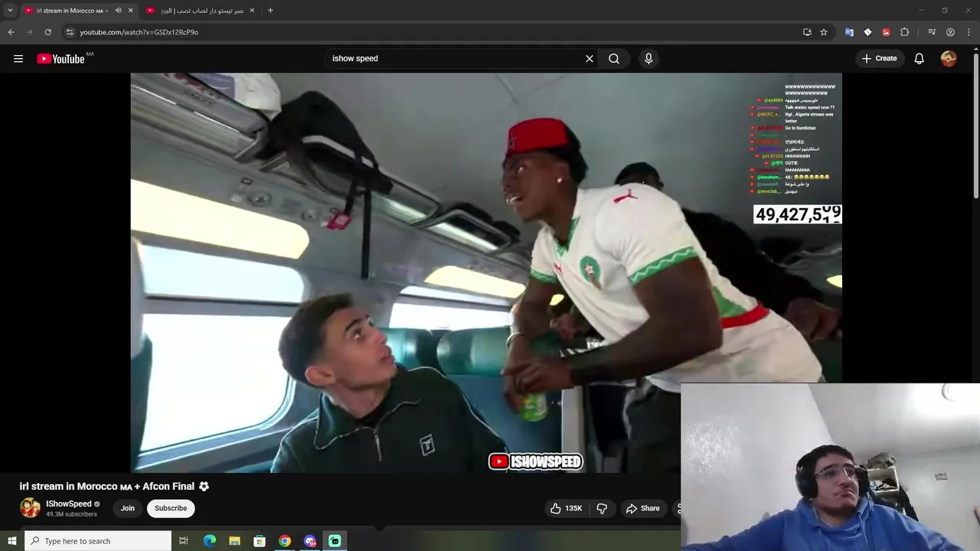Screen dimensions: 980x551
Task: Switch to the Arabic-titled YouTube tab
Action: point(202,11)
